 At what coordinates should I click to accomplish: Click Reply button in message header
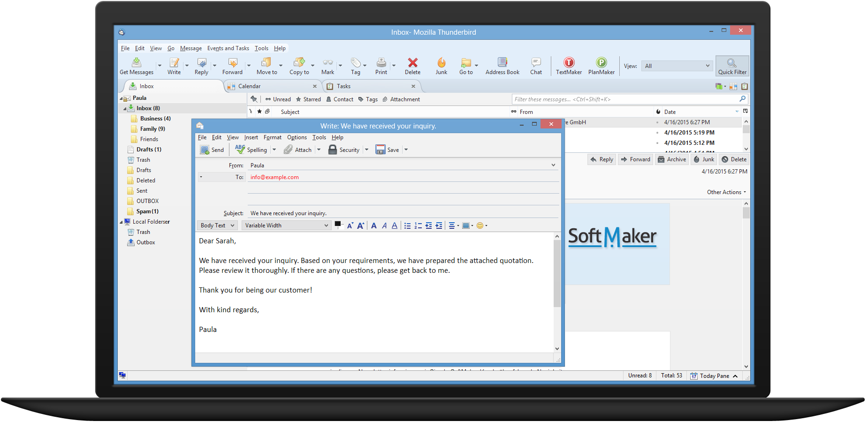pos(602,159)
